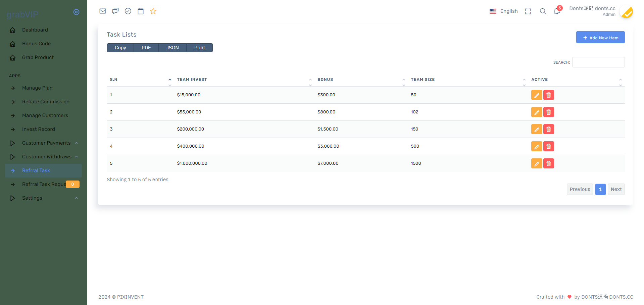Click the orange 0 badge on Refrral Task Request
The width and height of the screenshot is (644, 305).
[72, 184]
